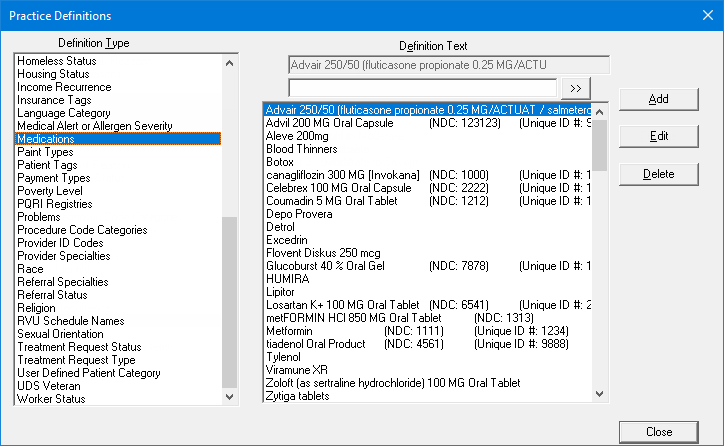Select Celebrex 100 MG Oral Capsule

428,188
